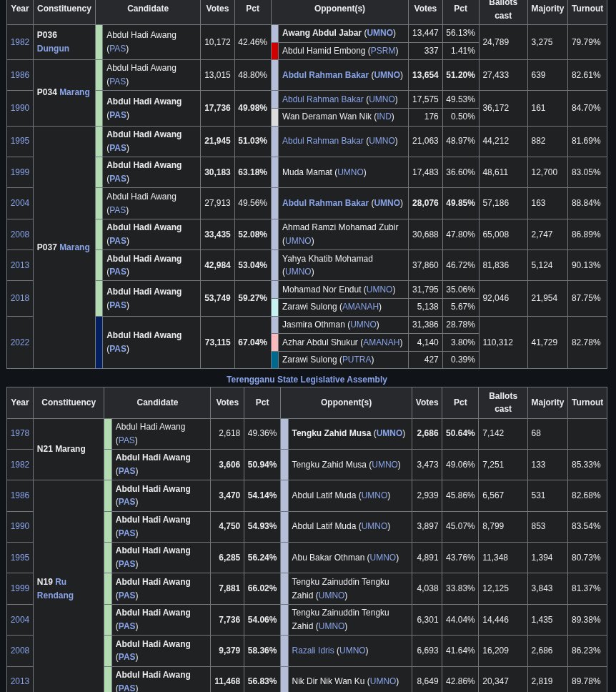This screenshot has height=692, width=616.
Task: Open UMNO link beside Abu Bakar Othman
Action: pos(382,558)
